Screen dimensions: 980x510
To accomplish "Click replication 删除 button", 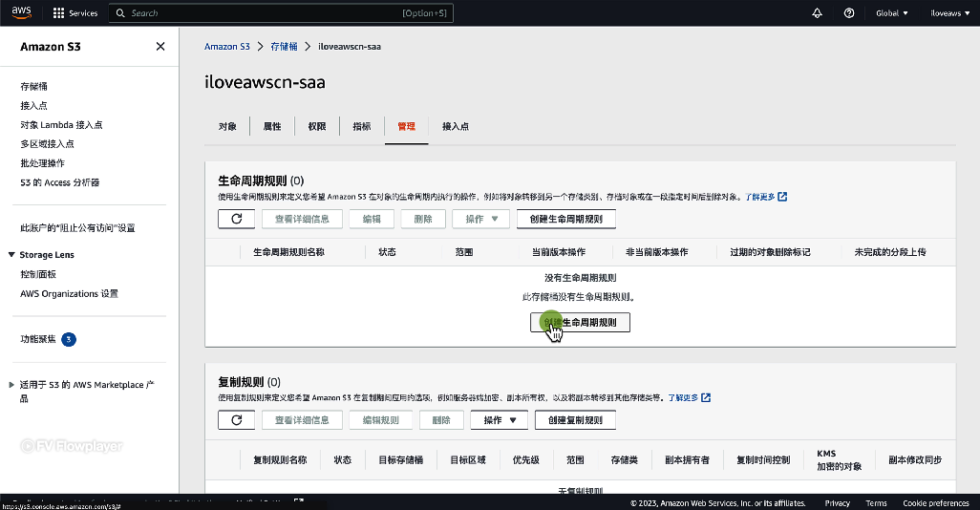I will coord(441,420).
